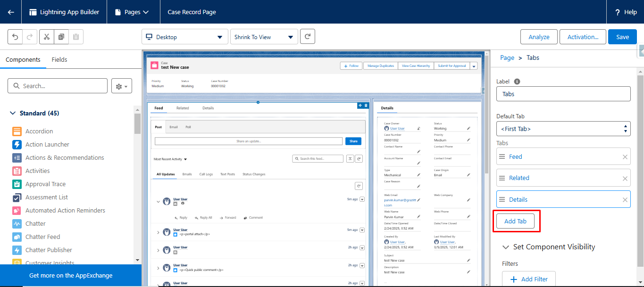644x287 pixels.
Task: Click the Share button in canvas
Action: point(353,141)
